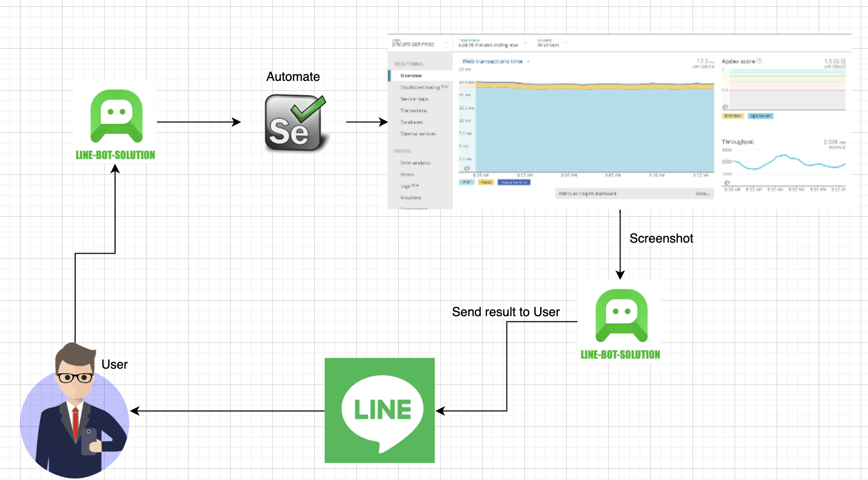Image resolution: width=868 pixels, height=480 pixels.
Task: Open Databases in the sidebar
Action: coord(411,122)
